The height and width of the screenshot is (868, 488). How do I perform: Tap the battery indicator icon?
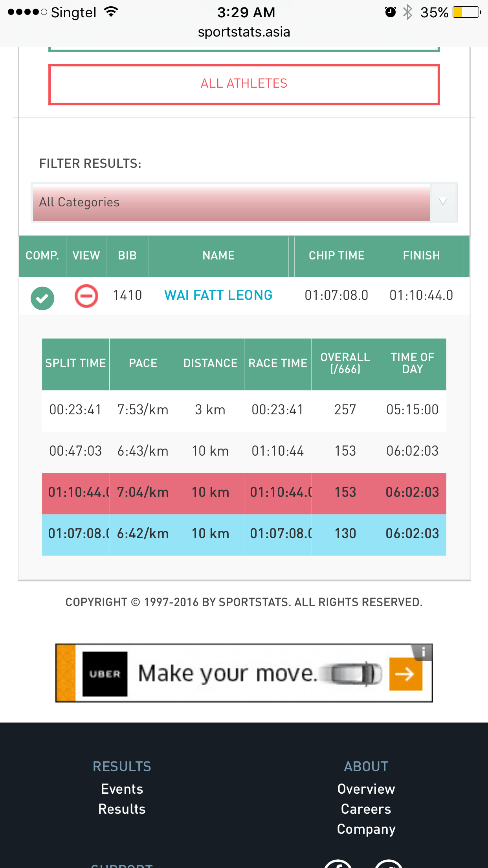[467, 12]
